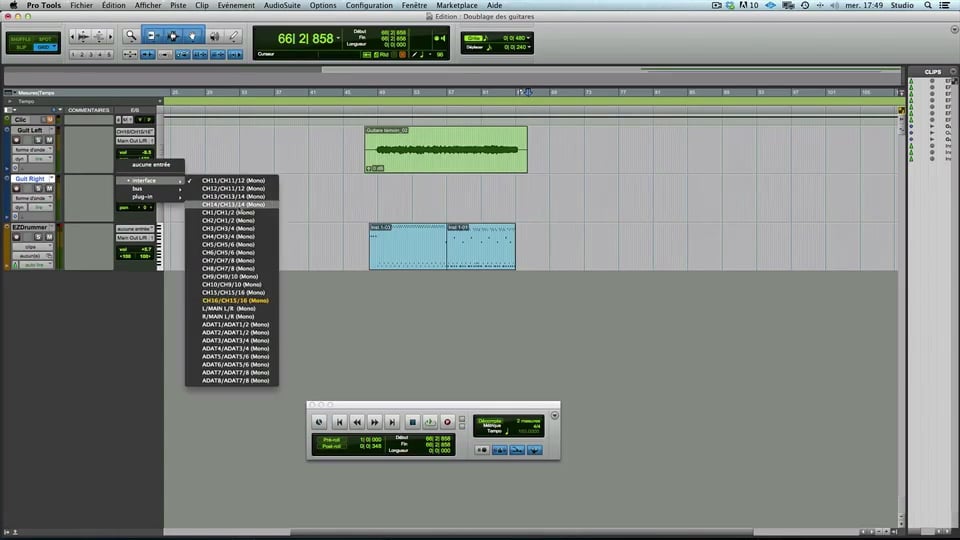Activate Slip edit mode
The width and height of the screenshot is (960, 540).
21,47
